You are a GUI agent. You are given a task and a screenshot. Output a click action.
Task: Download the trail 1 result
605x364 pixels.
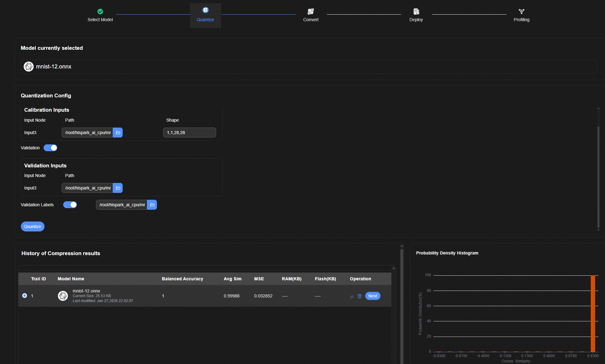352,296
